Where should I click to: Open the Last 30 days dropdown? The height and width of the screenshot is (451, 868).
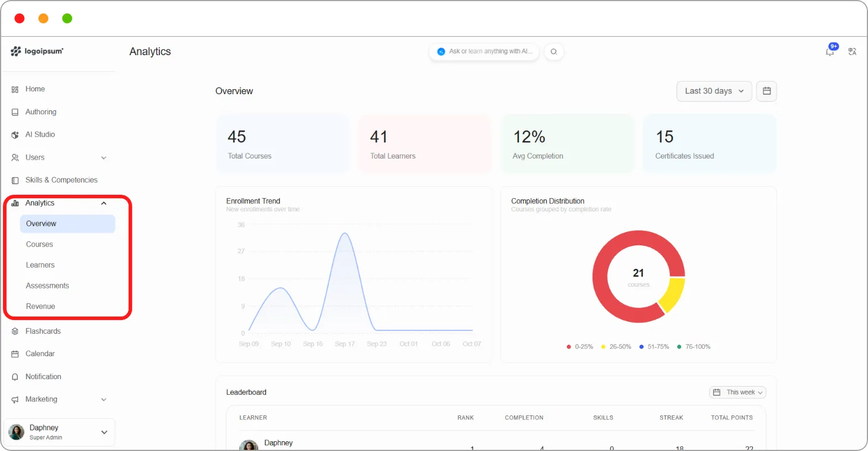click(x=715, y=91)
